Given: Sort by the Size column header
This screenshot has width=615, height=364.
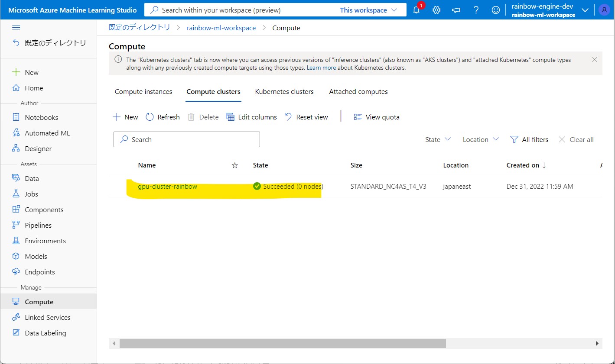Looking at the screenshot, I should point(356,165).
